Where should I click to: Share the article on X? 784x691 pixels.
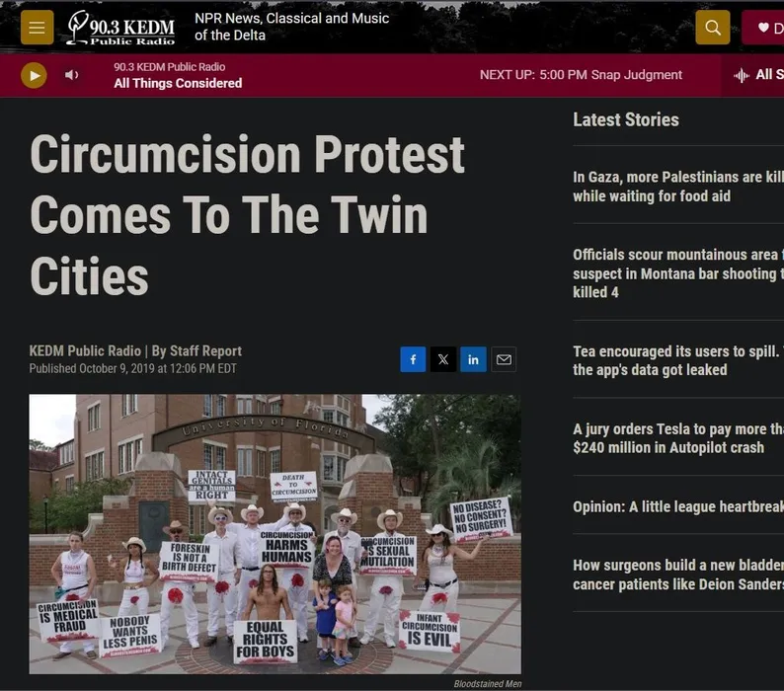tap(443, 359)
